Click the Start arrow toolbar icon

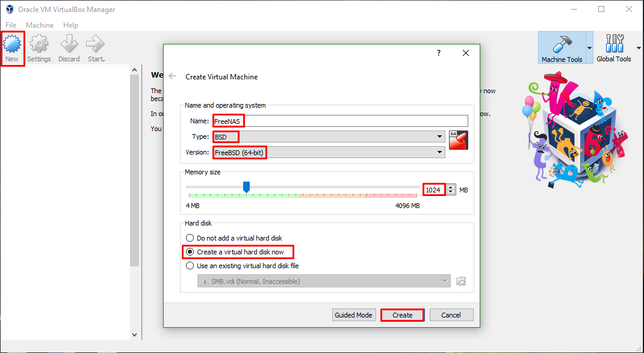[96, 49]
